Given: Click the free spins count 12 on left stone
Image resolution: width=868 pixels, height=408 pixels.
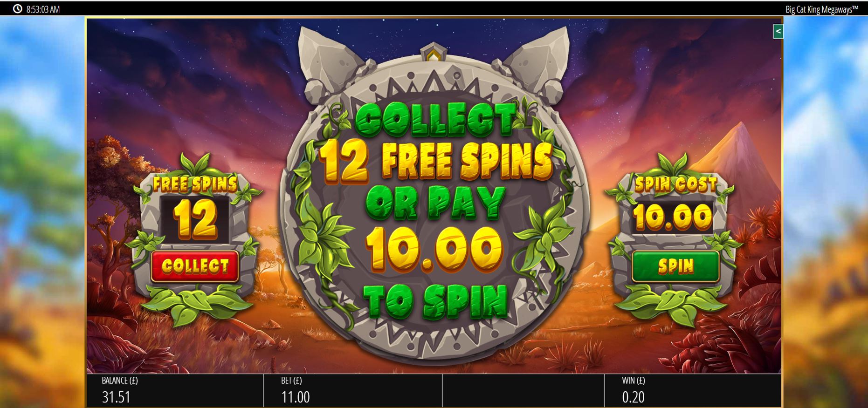Looking at the screenshot, I should 195,219.
